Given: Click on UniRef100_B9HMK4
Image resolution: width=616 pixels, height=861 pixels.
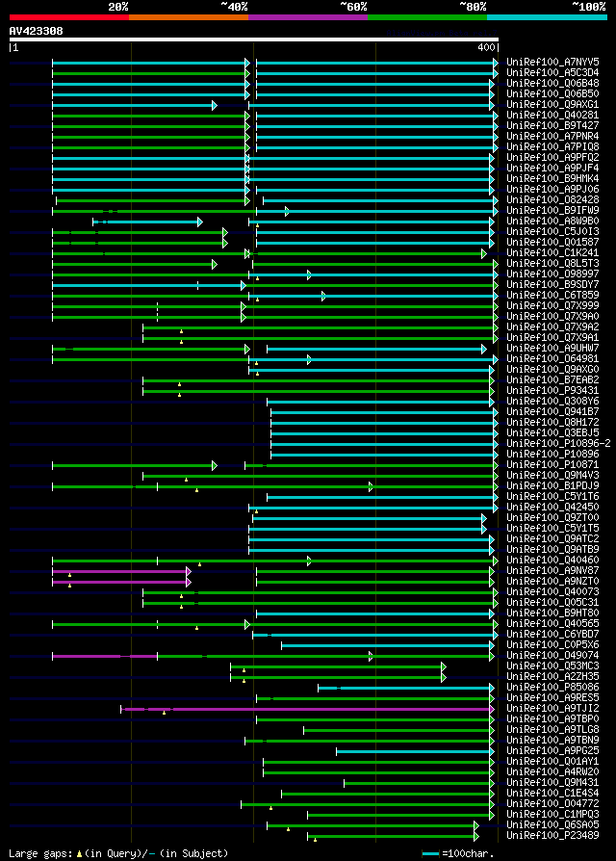Looking at the screenshot, I should click(x=552, y=179).
